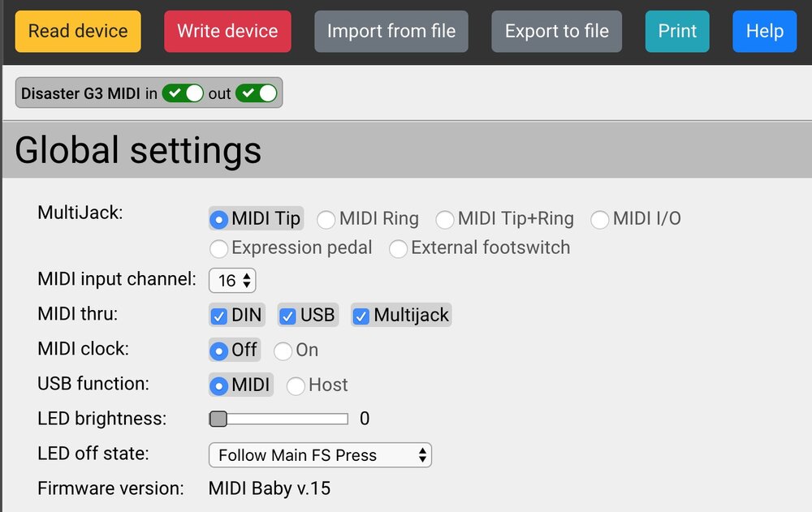Expand the LED off state dropdown

click(320, 455)
